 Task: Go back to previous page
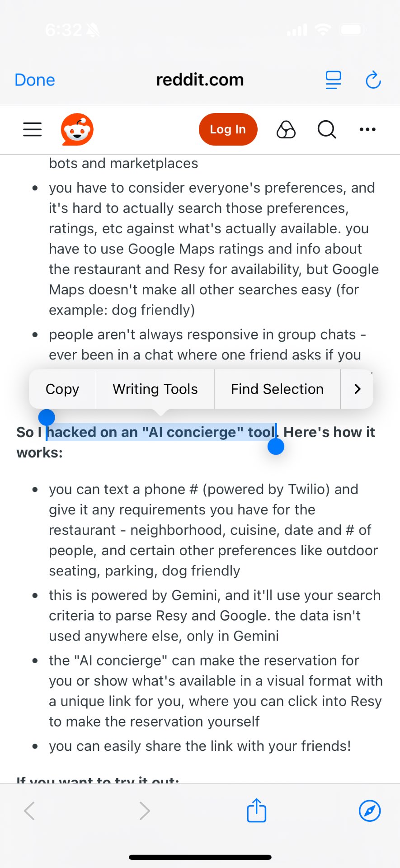click(x=29, y=811)
